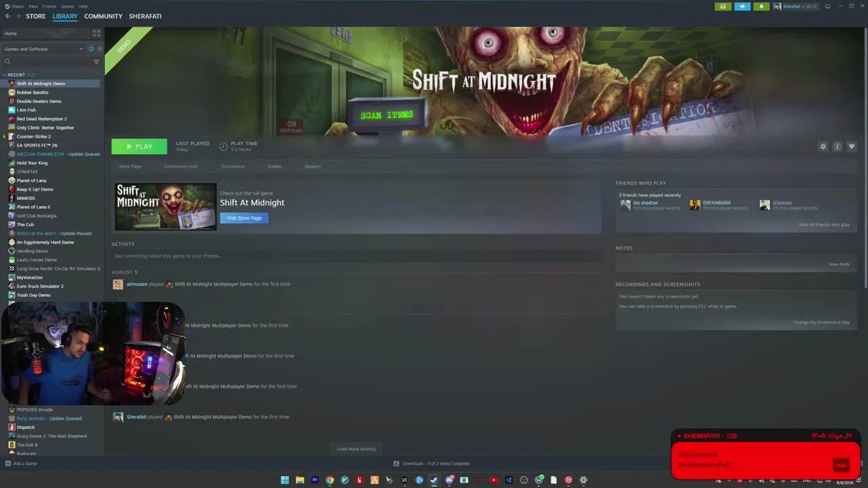Viewport: 868px width, 488px height.
Task: Select Planet of Lana II
Action: 33,207
